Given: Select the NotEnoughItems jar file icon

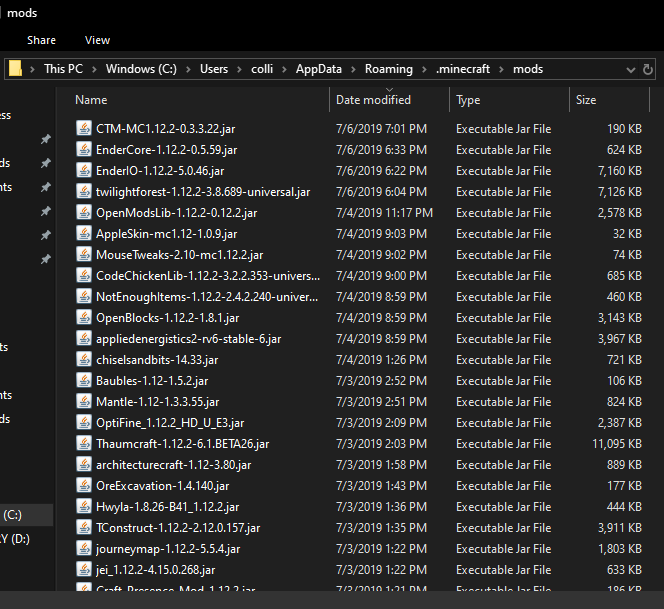Looking at the screenshot, I should coord(84,296).
